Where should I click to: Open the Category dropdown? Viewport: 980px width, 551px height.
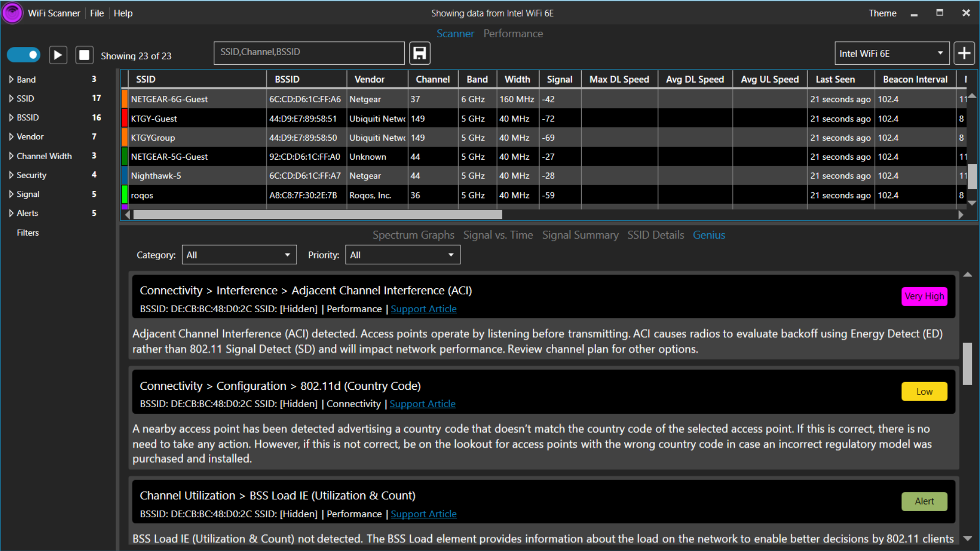(x=239, y=255)
